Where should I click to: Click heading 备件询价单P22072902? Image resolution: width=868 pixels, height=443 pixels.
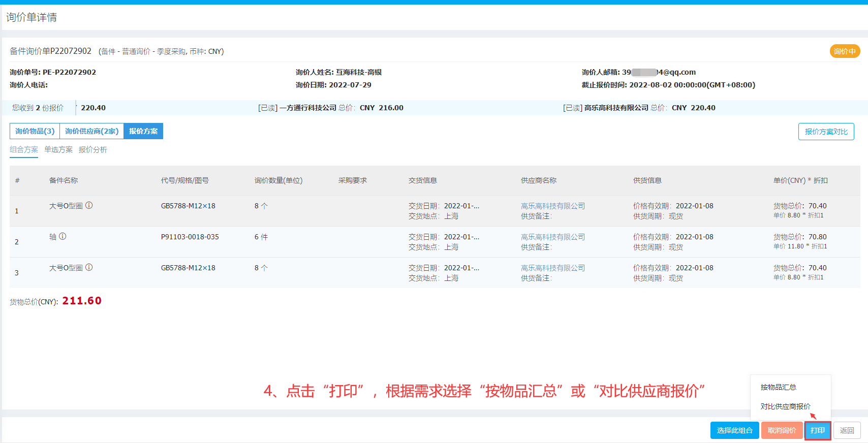[x=50, y=51]
